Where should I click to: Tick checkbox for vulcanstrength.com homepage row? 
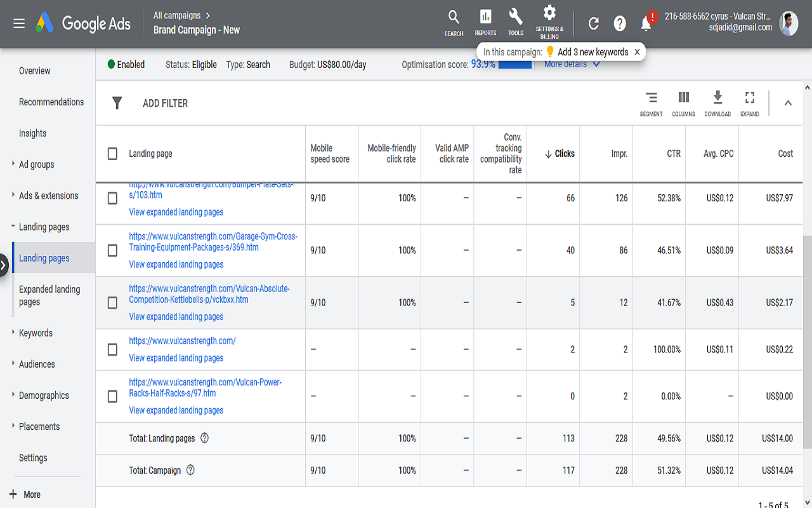pos(112,349)
